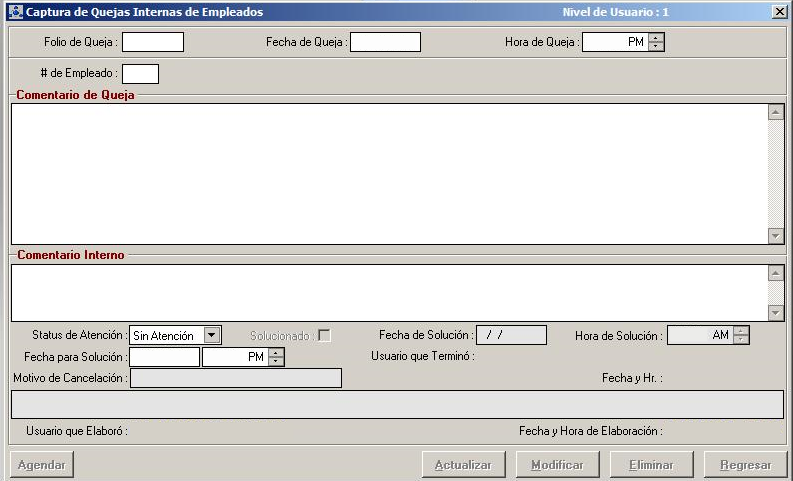Open the Status de Atención dropdown

click(x=211, y=335)
